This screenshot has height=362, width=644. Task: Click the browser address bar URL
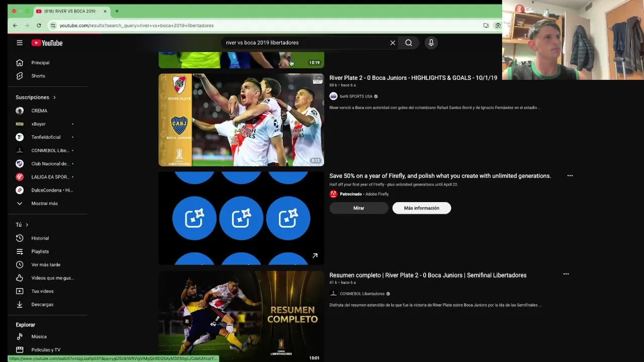coord(136,26)
